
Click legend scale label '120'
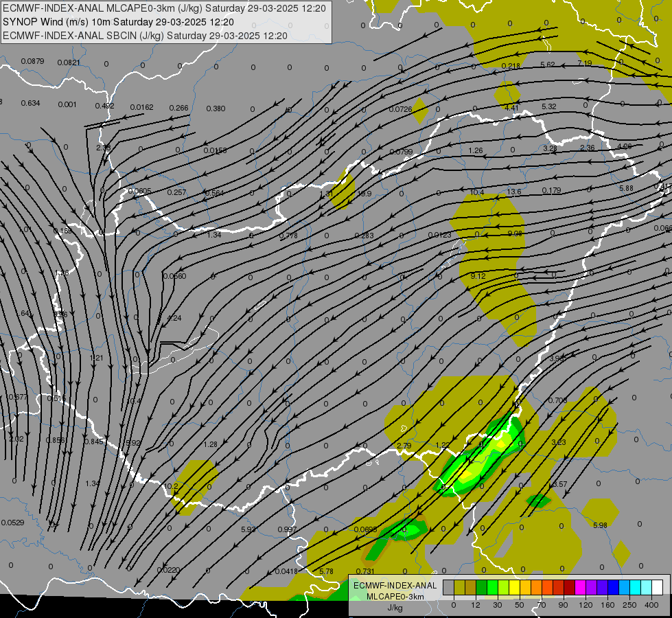[586, 605]
